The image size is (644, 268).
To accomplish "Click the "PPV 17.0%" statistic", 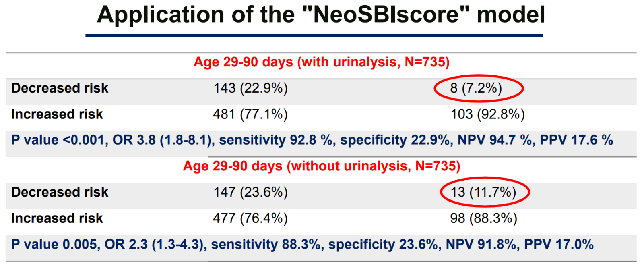I will coord(559,245).
